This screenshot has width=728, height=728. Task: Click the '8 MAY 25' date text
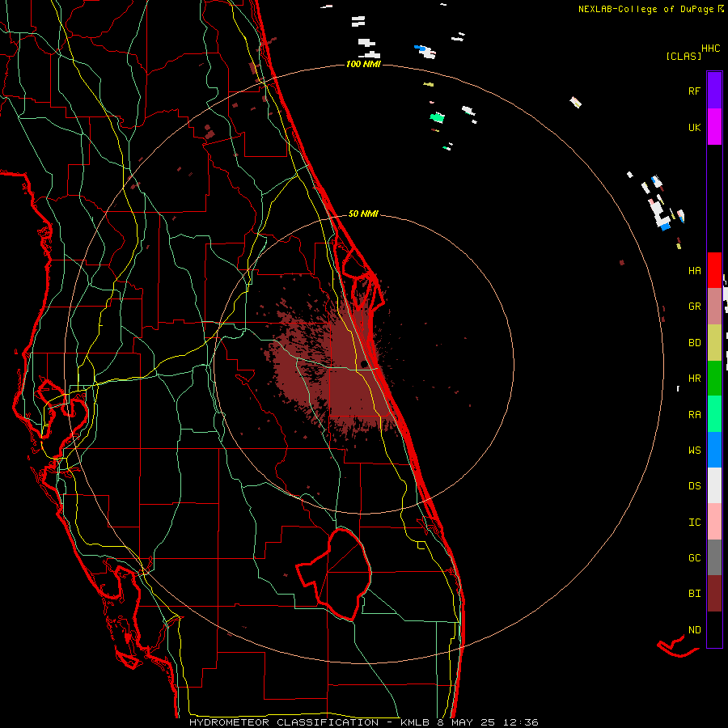(x=468, y=722)
